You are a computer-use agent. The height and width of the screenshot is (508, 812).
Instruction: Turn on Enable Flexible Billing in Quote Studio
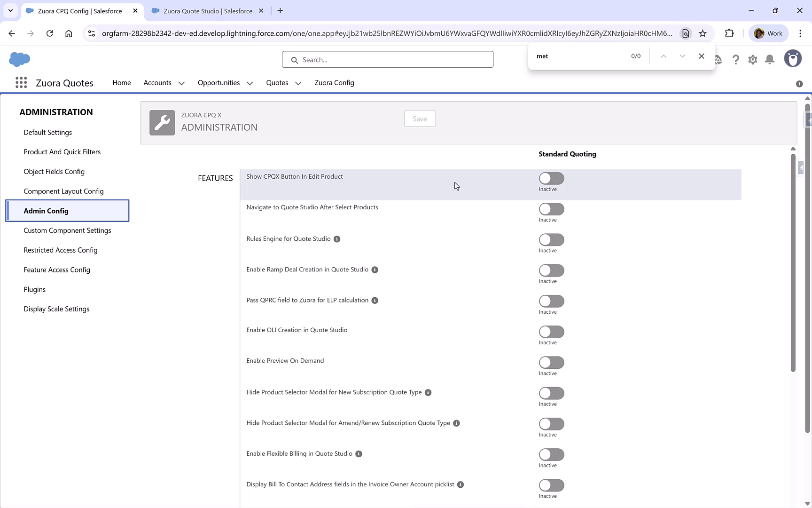(x=551, y=454)
